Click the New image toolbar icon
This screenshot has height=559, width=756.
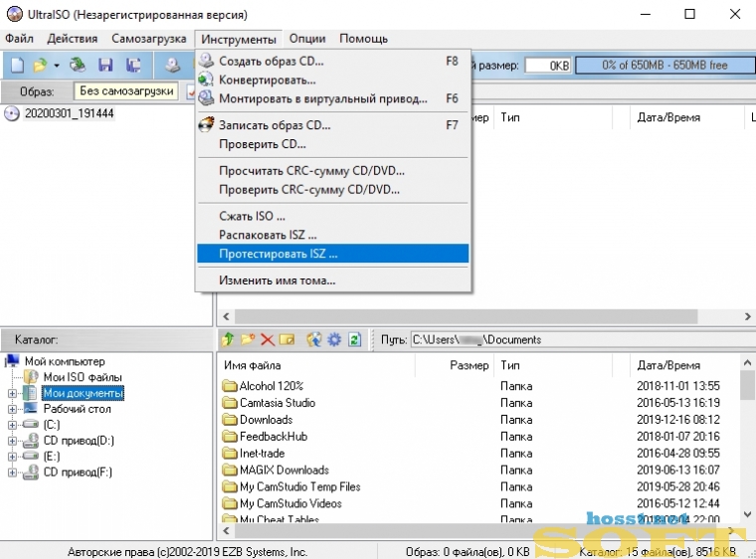17,65
